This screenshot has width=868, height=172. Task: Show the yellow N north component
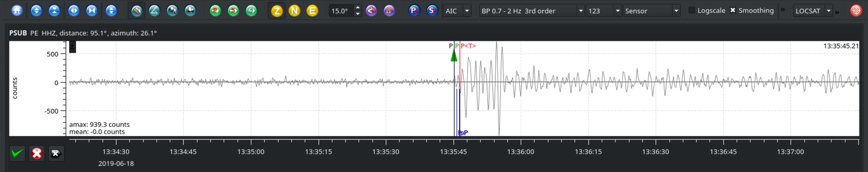pyautogui.click(x=294, y=11)
